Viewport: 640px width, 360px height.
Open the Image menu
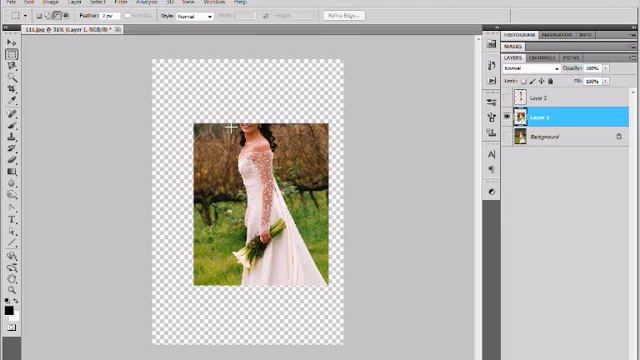[x=51, y=2]
